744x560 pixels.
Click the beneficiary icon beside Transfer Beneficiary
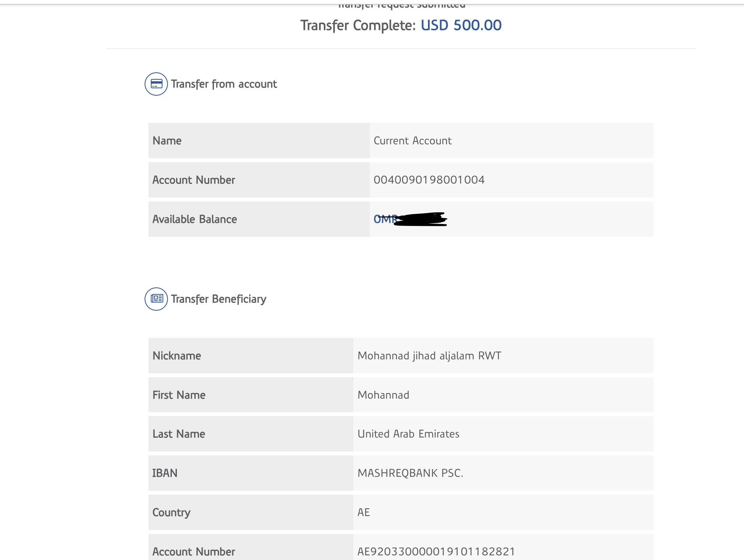pos(156,299)
